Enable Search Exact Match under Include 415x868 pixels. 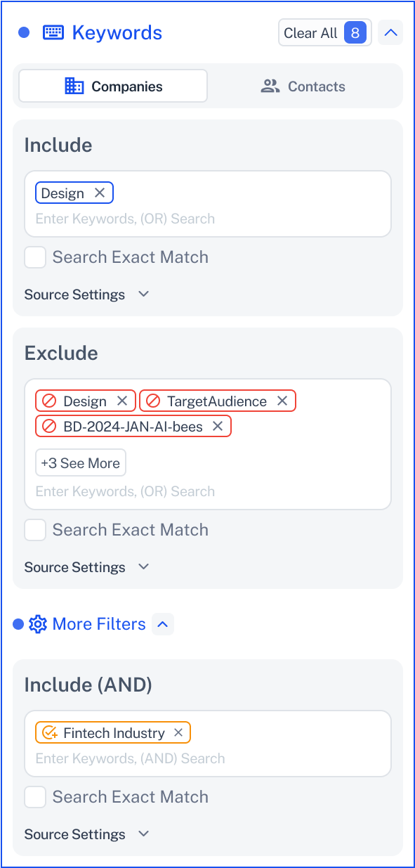click(35, 257)
